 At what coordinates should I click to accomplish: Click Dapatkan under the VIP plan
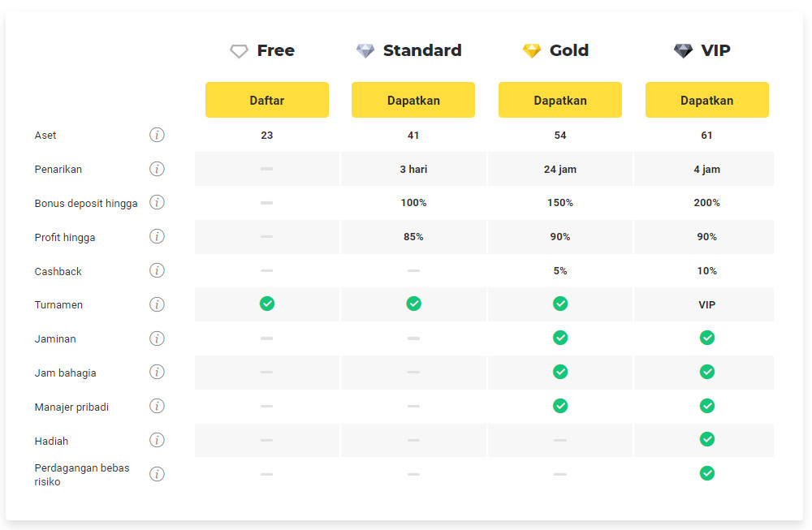click(x=706, y=101)
